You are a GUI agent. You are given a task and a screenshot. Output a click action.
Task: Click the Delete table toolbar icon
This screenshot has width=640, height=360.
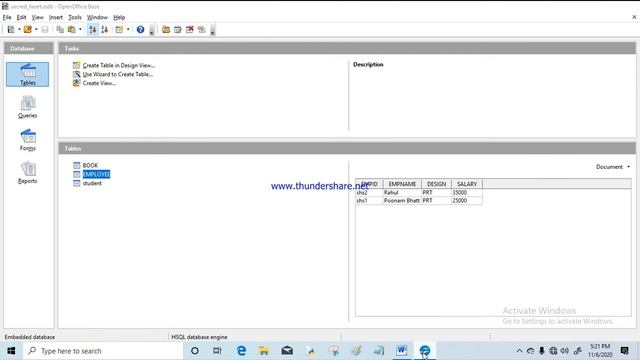[x=189, y=29]
